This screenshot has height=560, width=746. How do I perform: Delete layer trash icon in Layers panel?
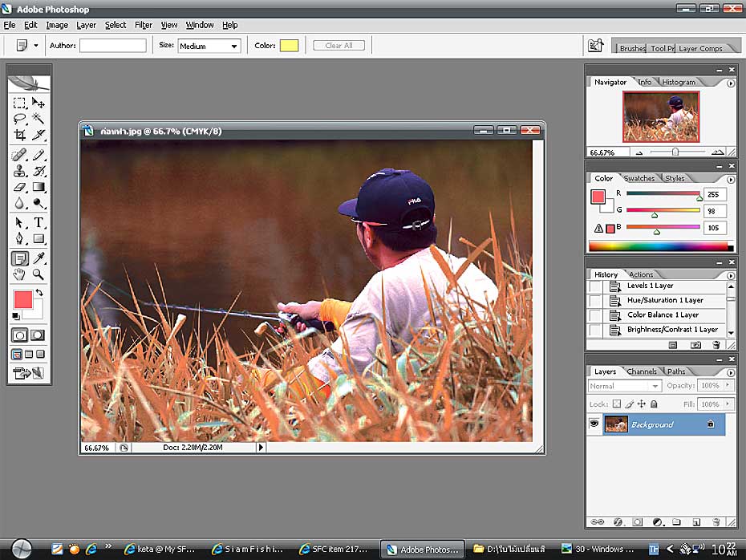pyautogui.click(x=716, y=522)
